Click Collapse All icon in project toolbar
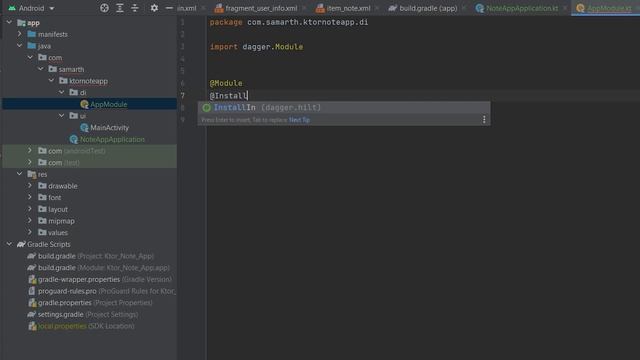The height and width of the screenshot is (360, 640). click(x=135, y=8)
